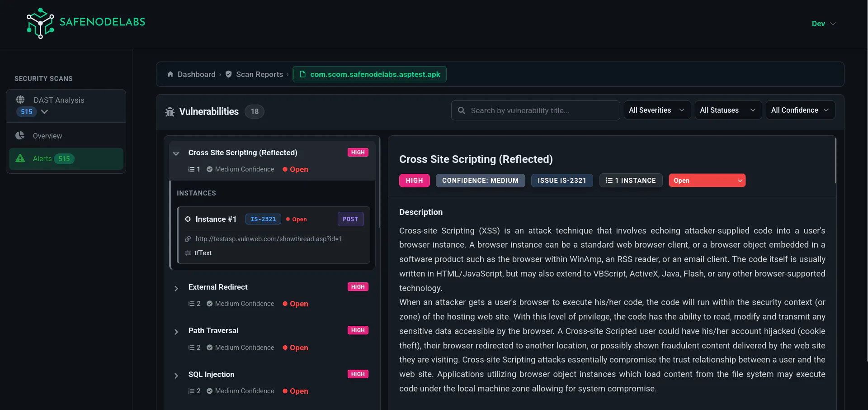Viewport: 868px width, 410px height.
Task: Click the IS-2321 issue tag in instance
Action: (263, 219)
